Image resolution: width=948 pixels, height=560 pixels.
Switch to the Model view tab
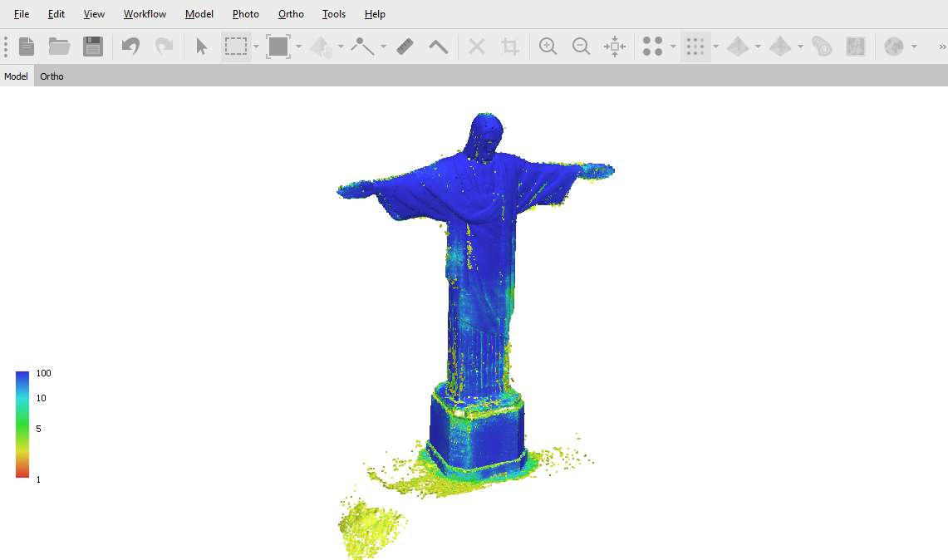click(x=17, y=76)
